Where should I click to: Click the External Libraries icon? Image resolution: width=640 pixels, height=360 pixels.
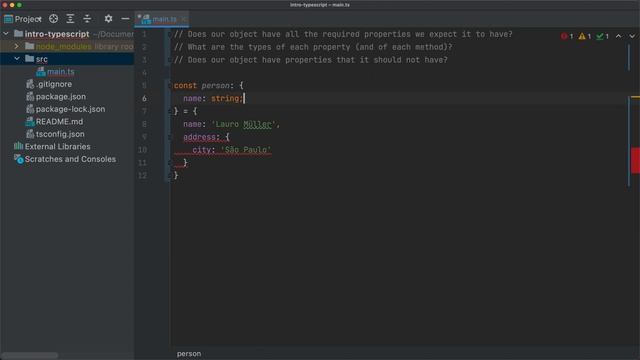pyautogui.click(x=18, y=146)
